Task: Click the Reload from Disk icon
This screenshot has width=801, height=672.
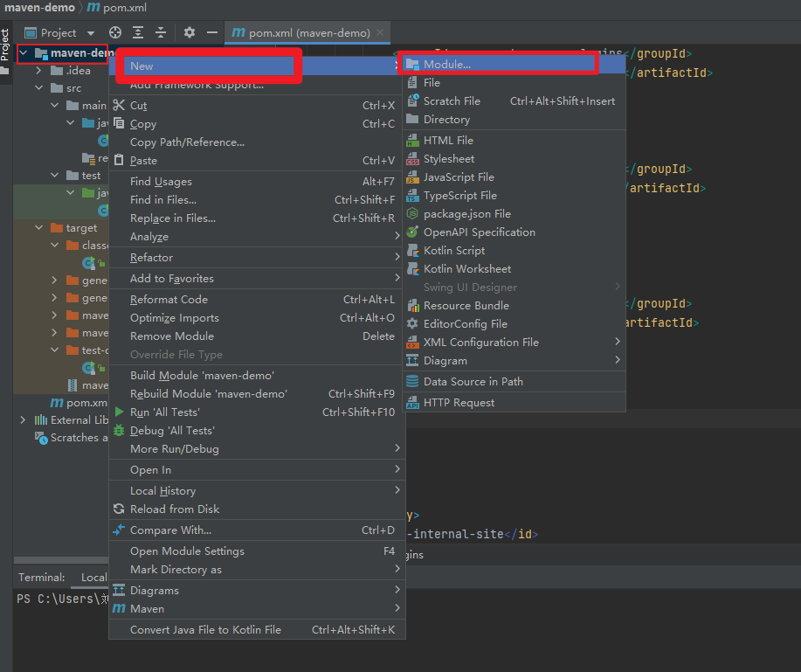Action: point(119,509)
